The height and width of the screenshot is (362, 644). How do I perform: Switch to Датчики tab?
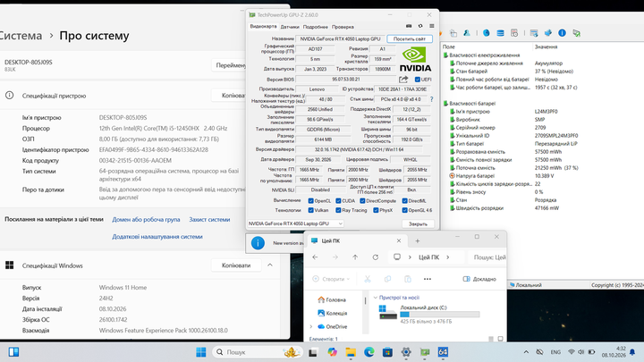click(x=290, y=27)
